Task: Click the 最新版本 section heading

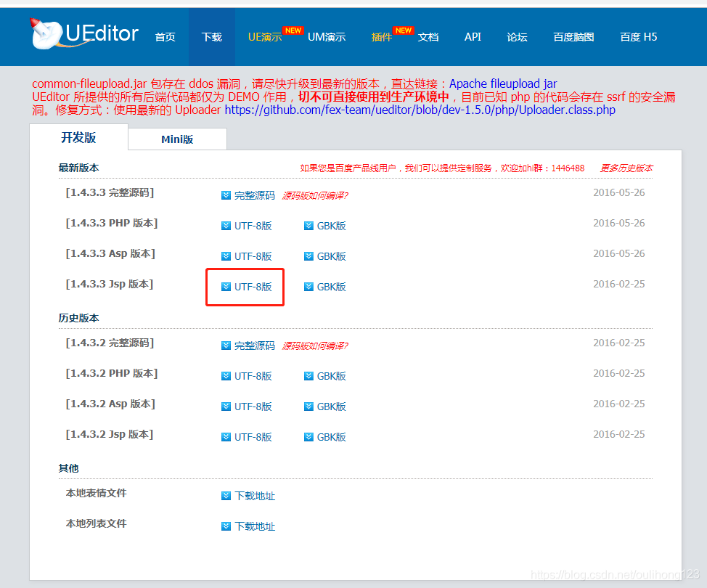Action: pos(79,168)
